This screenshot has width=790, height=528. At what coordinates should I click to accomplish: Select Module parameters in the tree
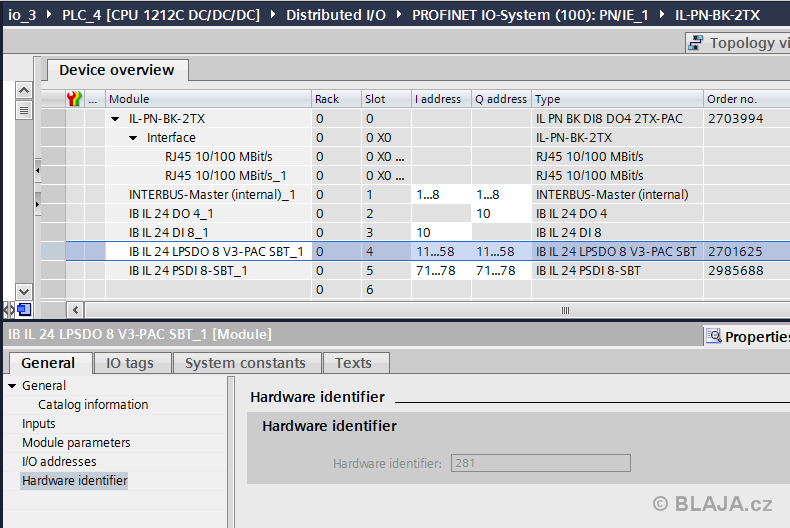click(76, 443)
